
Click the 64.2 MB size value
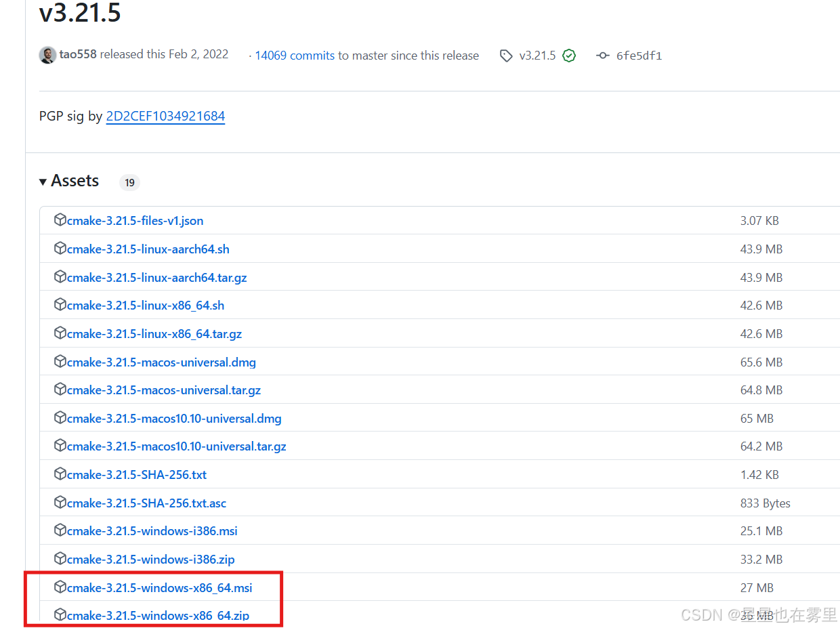pos(761,446)
